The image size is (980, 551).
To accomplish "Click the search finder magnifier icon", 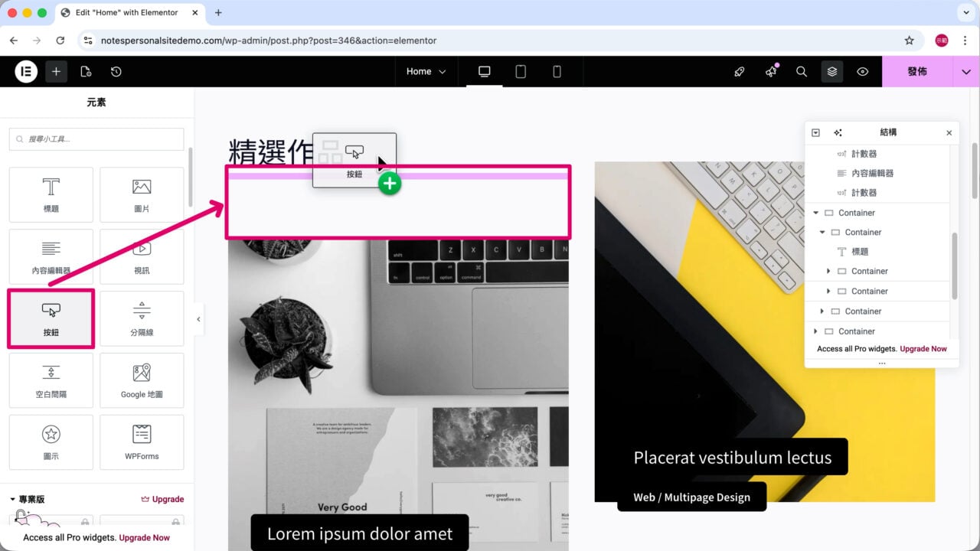I will click(802, 71).
